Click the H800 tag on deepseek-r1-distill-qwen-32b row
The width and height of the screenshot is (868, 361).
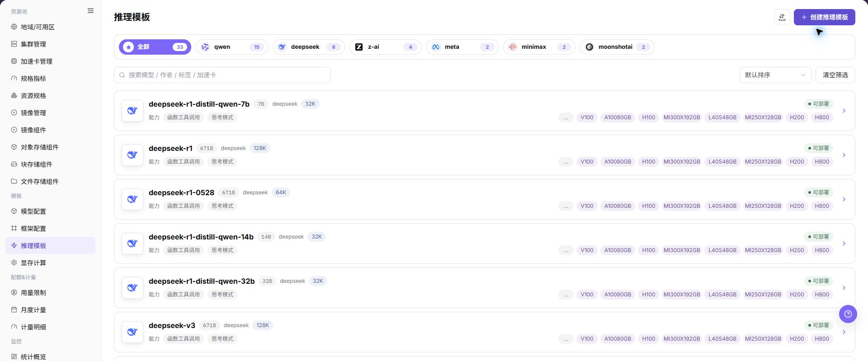[822, 295]
